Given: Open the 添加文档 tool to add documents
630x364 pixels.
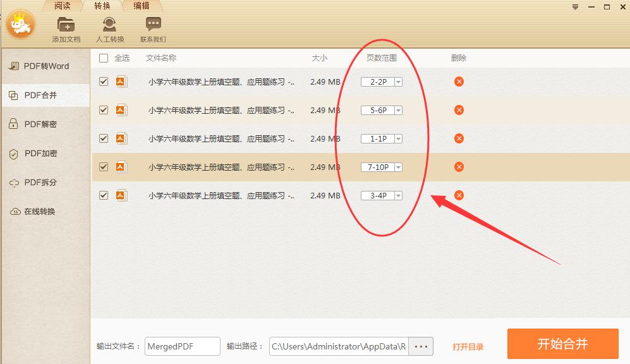Looking at the screenshot, I should (x=65, y=27).
